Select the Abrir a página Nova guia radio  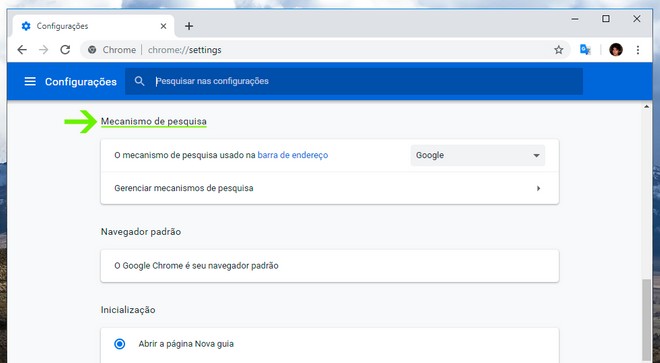coord(120,344)
